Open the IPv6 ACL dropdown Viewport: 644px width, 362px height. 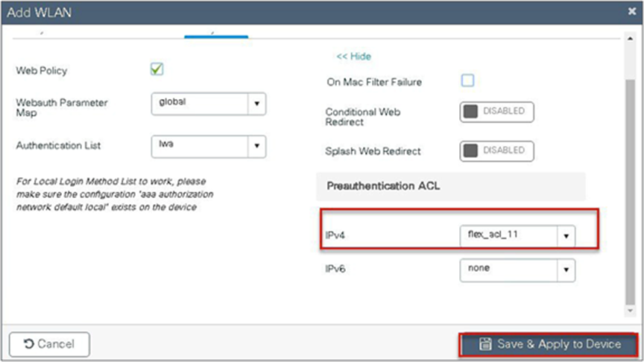[566, 269]
